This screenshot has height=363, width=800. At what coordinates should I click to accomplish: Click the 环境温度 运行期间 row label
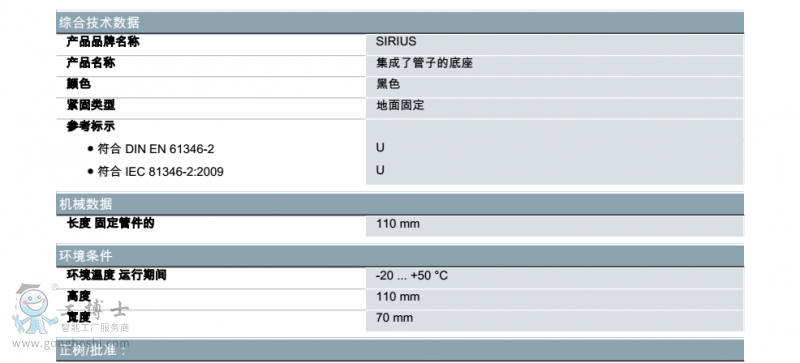point(116,275)
